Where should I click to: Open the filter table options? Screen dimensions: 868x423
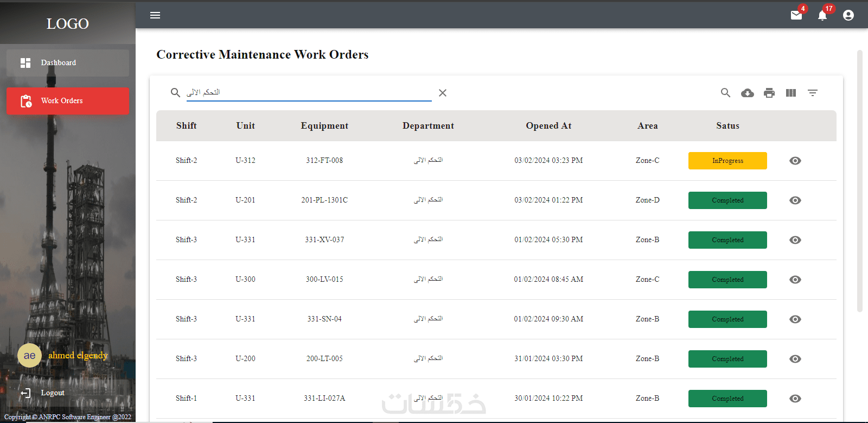pos(813,93)
